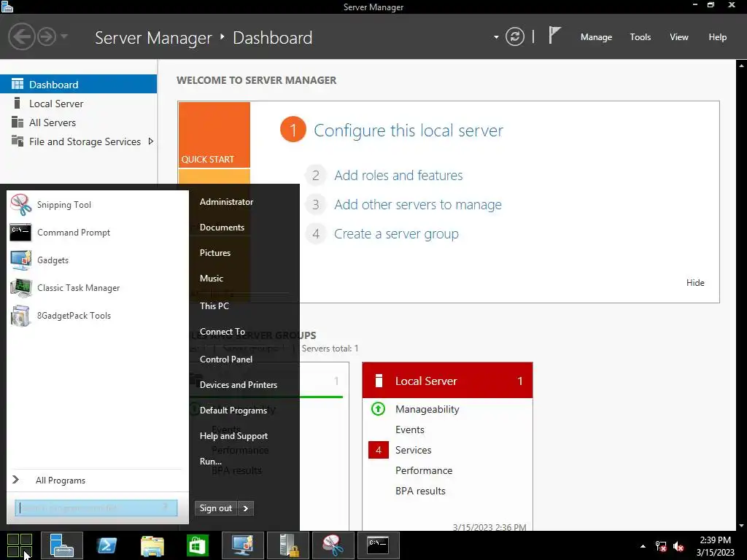Click Create a server group link
The width and height of the screenshot is (747, 560).
click(x=396, y=234)
